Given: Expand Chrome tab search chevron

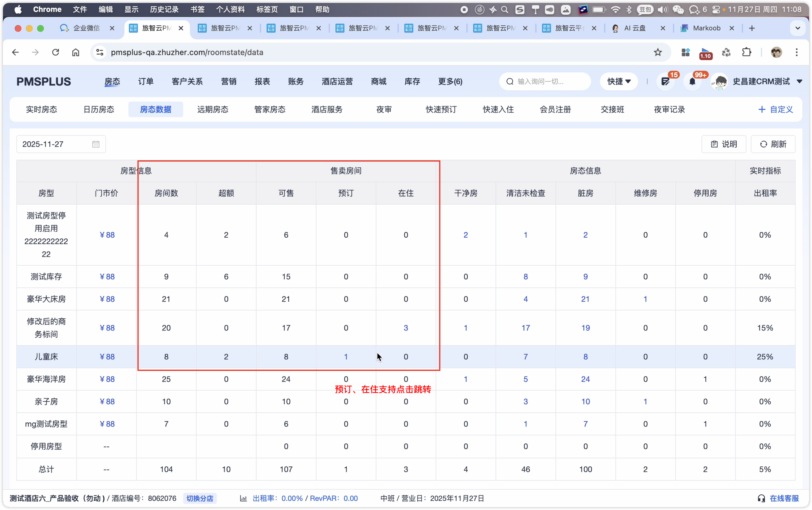Looking at the screenshot, I should (x=798, y=28).
